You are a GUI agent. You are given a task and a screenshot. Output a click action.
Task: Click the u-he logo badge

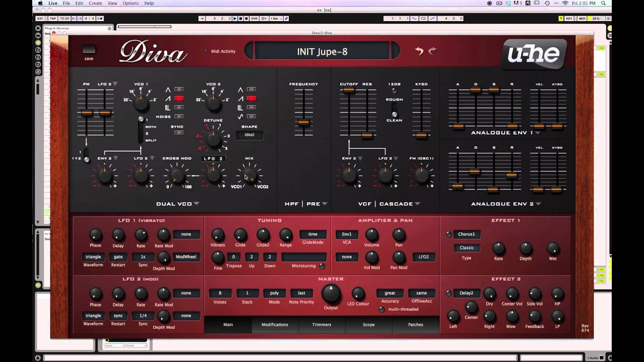534,54
